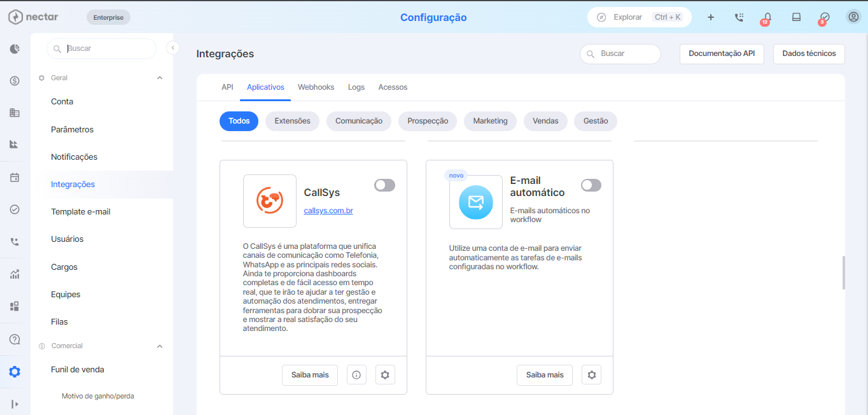This screenshot has height=415, width=868.
Task: Open Explorar search with Ctrl + K
Action: [x=640, y=17]
